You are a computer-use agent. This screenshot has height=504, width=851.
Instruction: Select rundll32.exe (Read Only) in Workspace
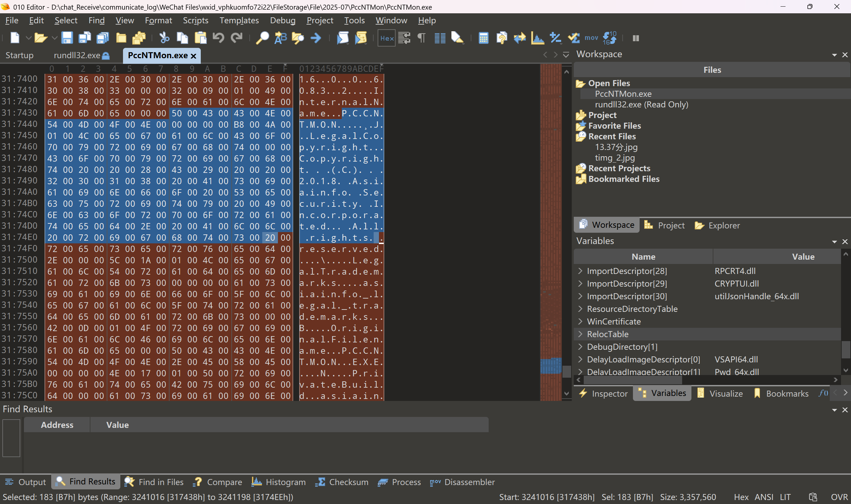coord(641,105)
